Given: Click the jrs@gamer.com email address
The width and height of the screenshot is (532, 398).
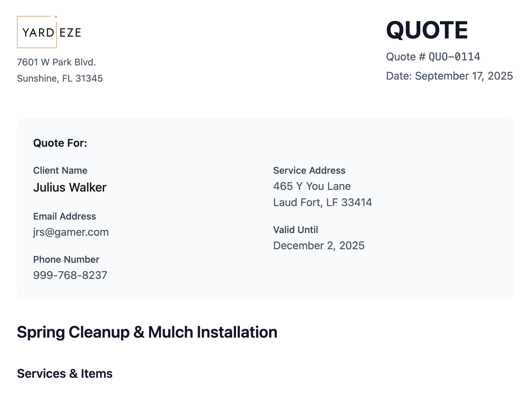Looking at the screenshot, I should 71,232.
